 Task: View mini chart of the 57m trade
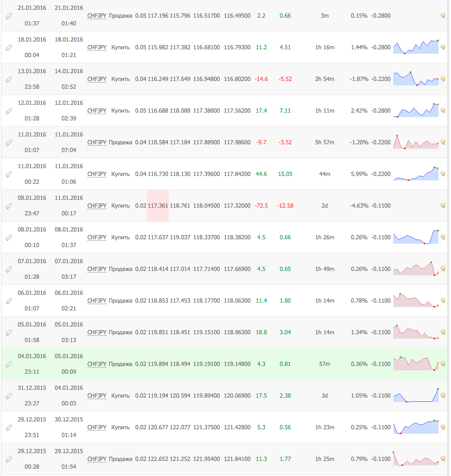tap(416, 363)
